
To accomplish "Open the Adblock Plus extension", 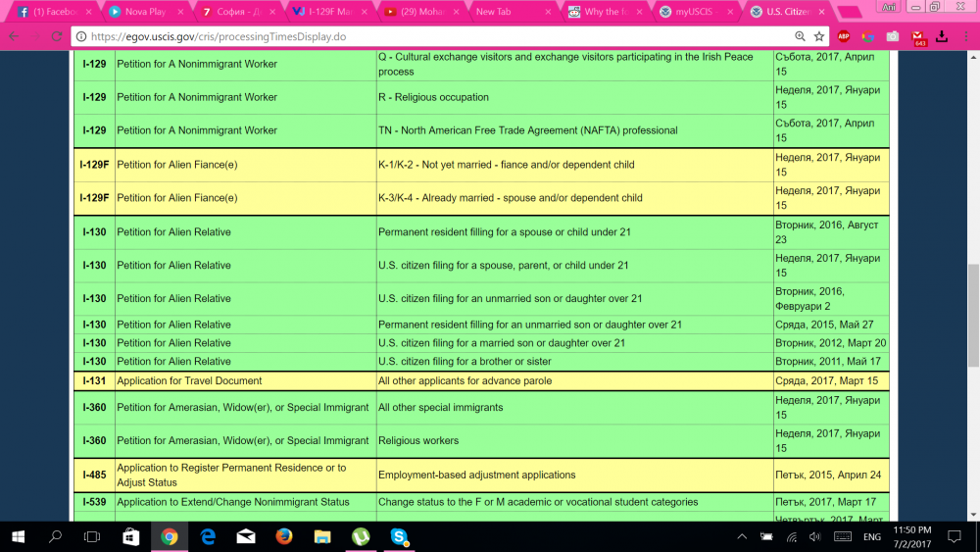I will click(x=844, y=37).
